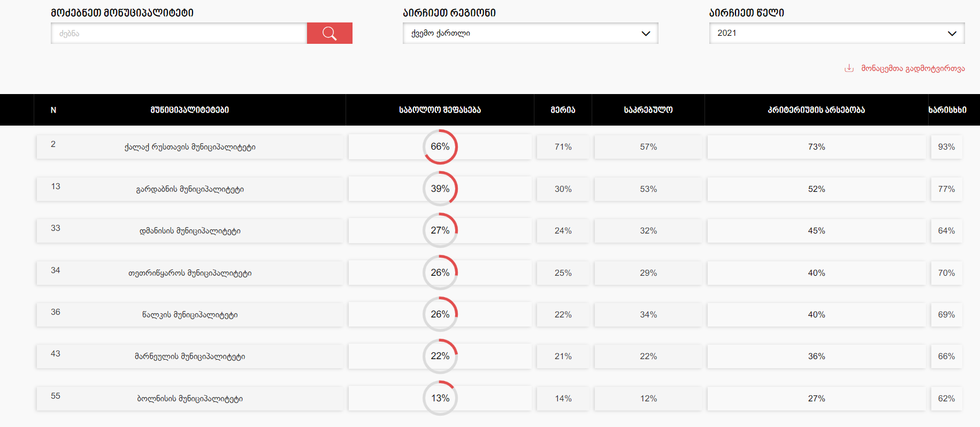Click the 27% circle for დმანისის მუნიციპალიტეტი
Viewport: 980px width, 427px height.
point(440,230)
